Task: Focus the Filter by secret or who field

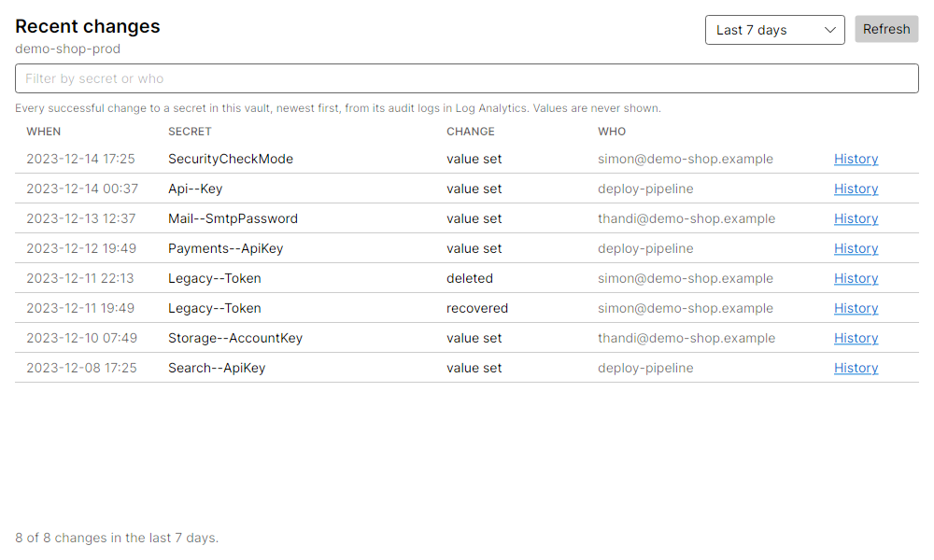Action: click(466, 78)
